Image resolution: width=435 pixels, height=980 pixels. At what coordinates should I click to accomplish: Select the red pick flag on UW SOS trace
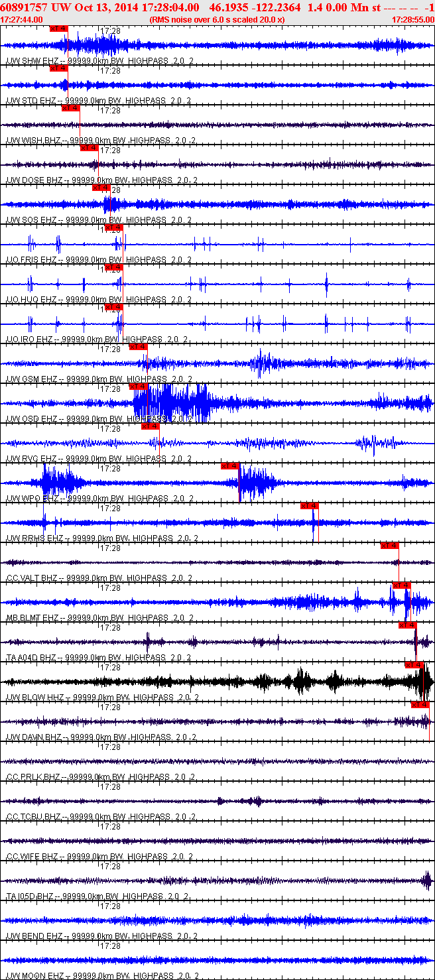(101, 188)
